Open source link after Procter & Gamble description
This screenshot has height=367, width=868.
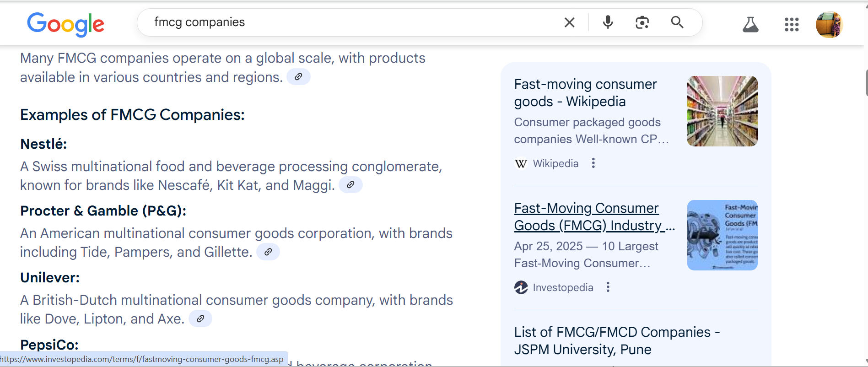click(268, 252)
